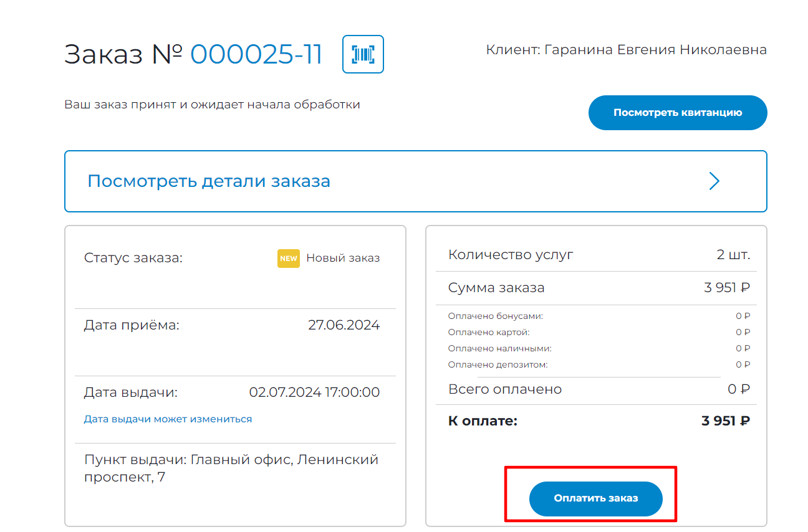Expand 'Посмотреть детали заказа' section
808x532 pixels.
click(x=209, y=181)
